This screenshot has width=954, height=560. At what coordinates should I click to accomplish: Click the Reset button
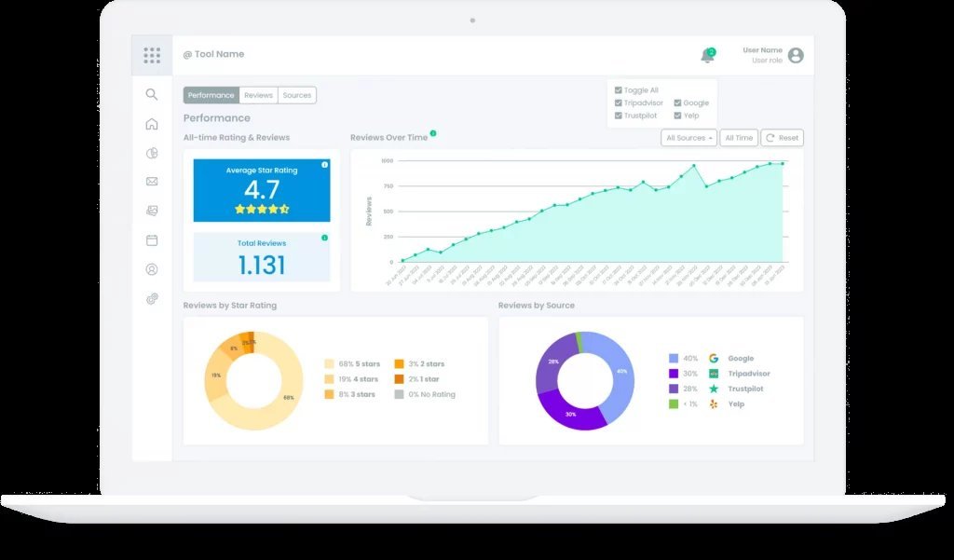[782, 138]
